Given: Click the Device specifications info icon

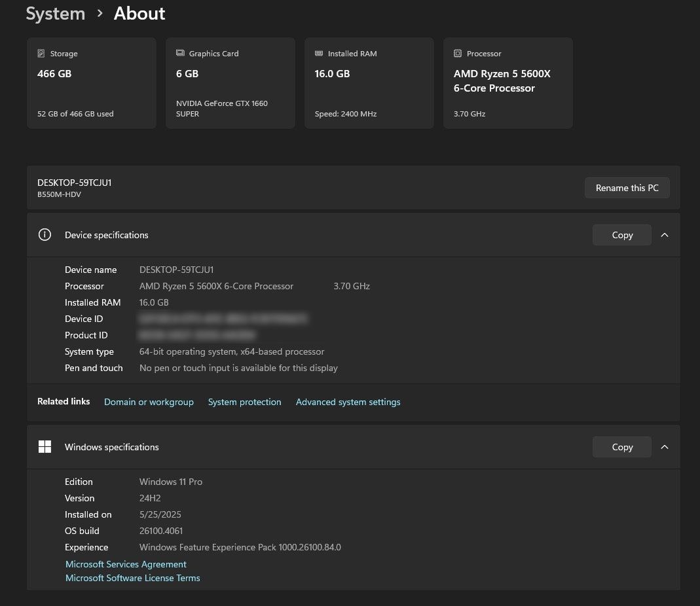Looking at the screenshot, I should click(45, 235).
